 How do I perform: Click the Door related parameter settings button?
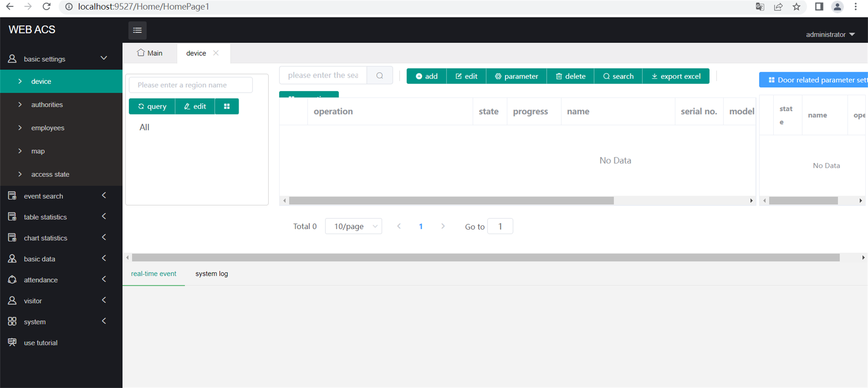click(821, 80)
